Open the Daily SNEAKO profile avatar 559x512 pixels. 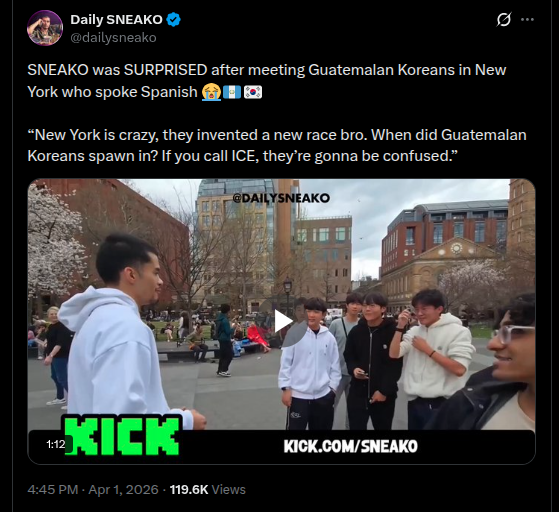[x=45, y=28]
